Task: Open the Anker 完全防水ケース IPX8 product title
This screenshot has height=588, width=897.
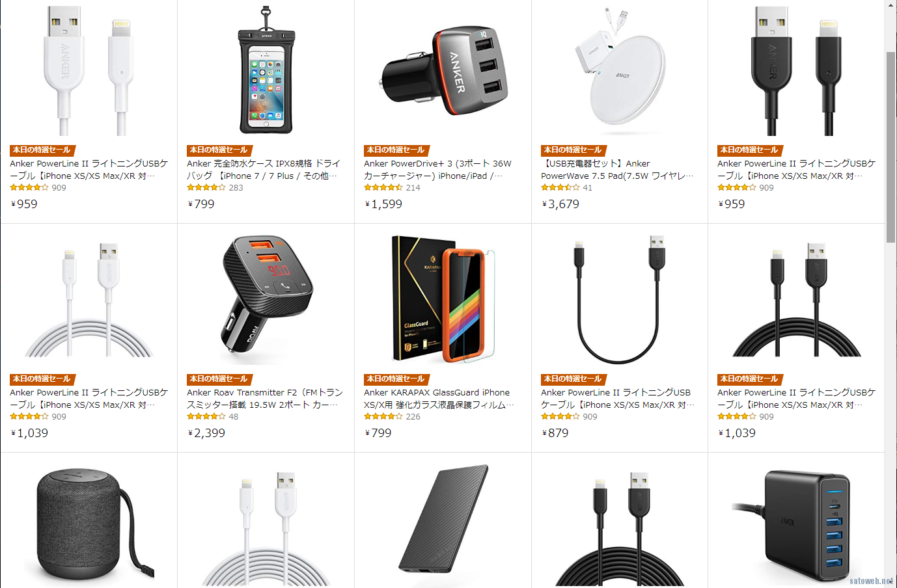Action: [x=263, y=170]
